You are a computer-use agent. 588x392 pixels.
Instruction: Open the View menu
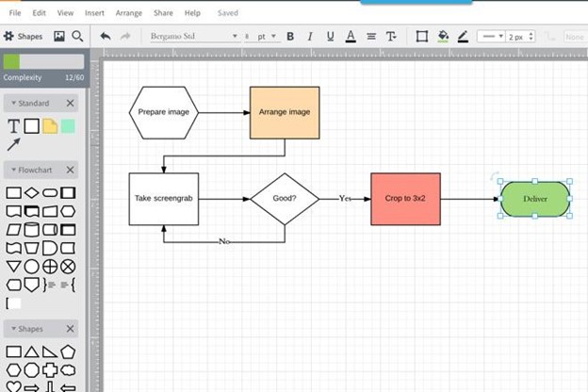point(65,13)
